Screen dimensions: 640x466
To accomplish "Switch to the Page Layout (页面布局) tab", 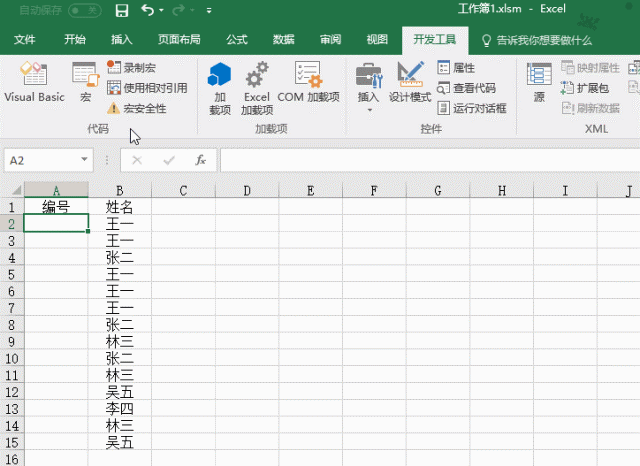I will click(179, 40).
